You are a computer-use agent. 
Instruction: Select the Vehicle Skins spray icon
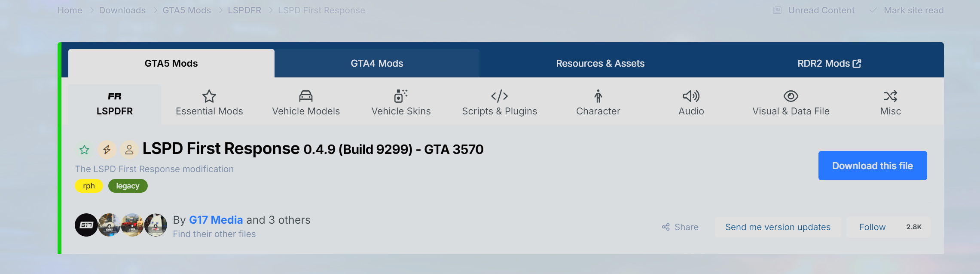(x=400, y=96)
